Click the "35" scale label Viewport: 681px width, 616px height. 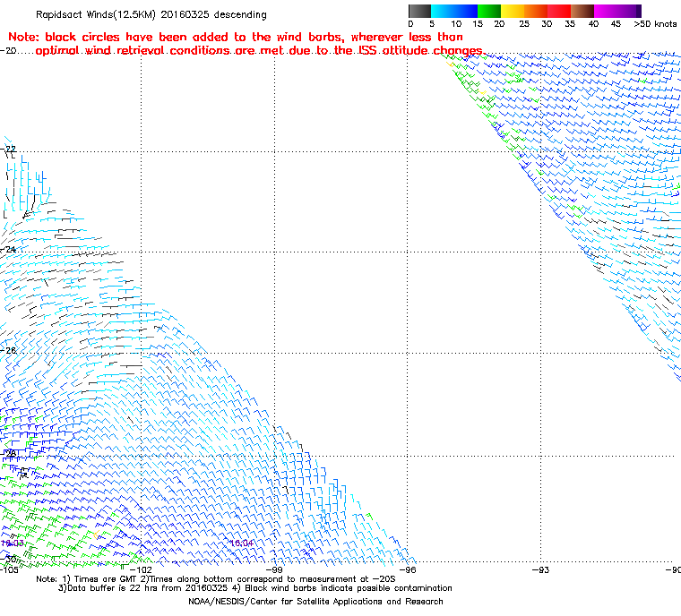(x=570, y=24)
